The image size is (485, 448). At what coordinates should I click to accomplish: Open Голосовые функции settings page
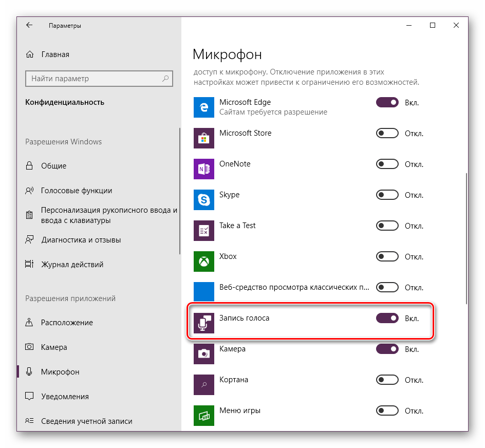76,191
